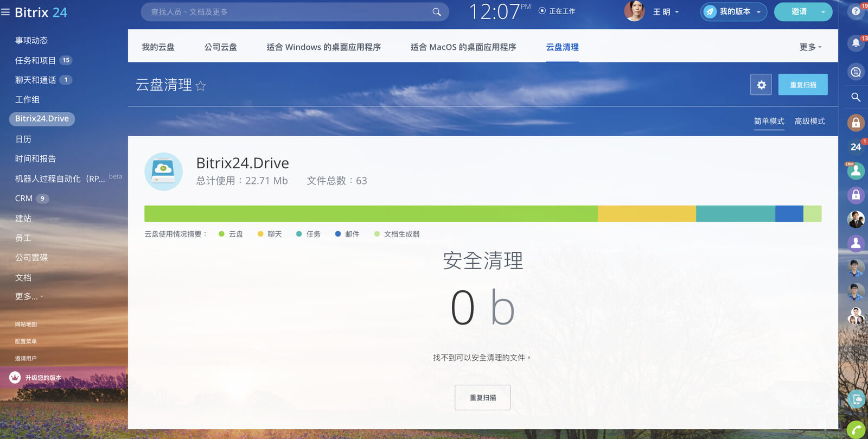Open 适合 MacOS 的桌面应用程序 tab
The image size is (868, 439).
coord(463,47)
